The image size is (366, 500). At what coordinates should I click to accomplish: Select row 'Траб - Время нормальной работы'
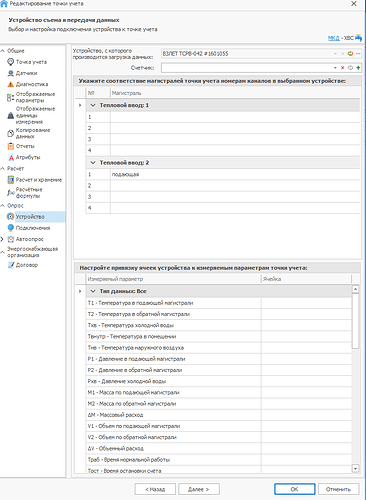(x=219, y=460)
